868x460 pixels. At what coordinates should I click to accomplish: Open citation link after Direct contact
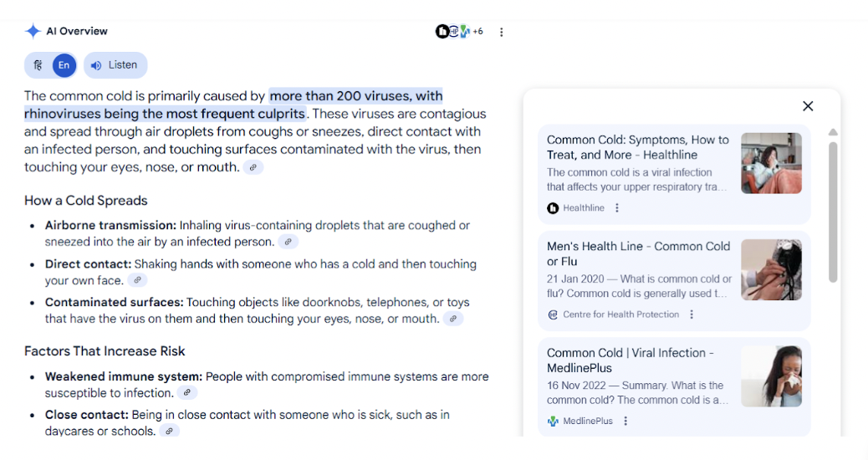coord(137,280)
